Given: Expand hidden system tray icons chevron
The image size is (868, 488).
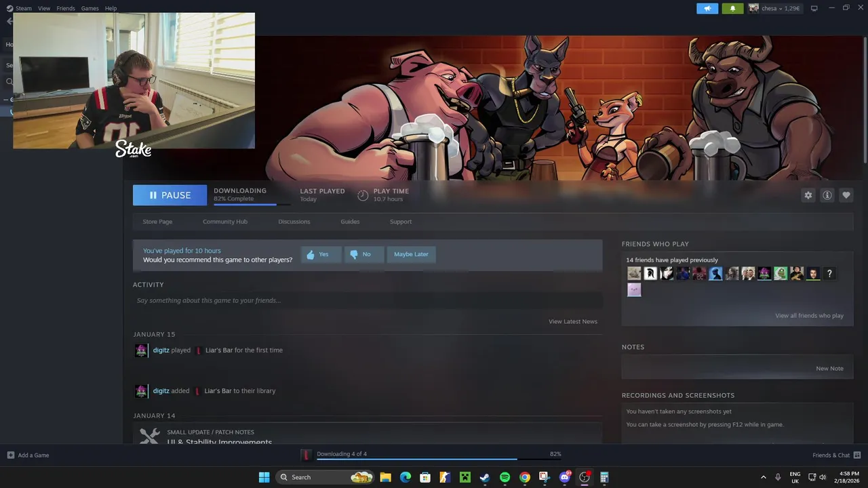Looking at the screenshot, I should (x=764, y=477).
